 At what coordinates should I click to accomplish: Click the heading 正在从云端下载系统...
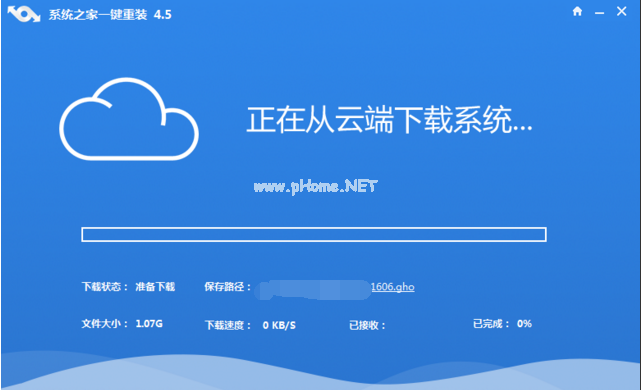[389, 120]
